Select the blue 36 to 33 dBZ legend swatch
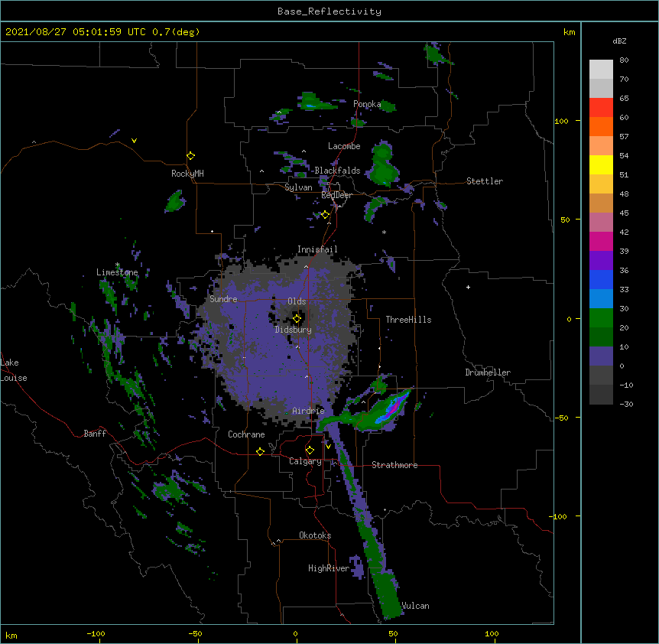 [x=601, y=279]
